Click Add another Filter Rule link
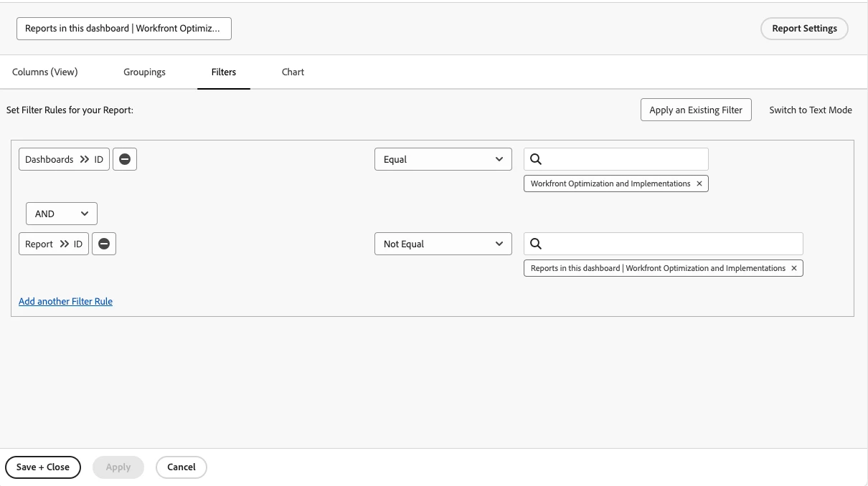The image size is (868, 486). [65, 301]
